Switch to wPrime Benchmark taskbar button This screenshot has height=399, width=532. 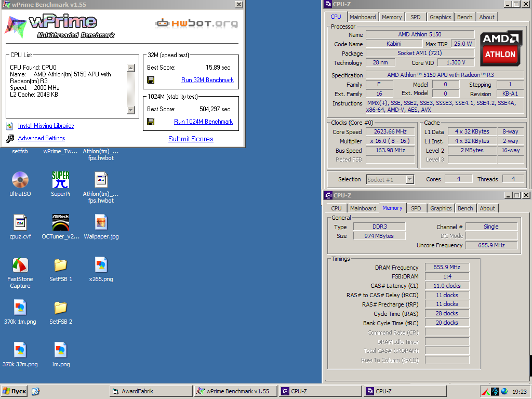pyautogui.click(x=235, y=391)
